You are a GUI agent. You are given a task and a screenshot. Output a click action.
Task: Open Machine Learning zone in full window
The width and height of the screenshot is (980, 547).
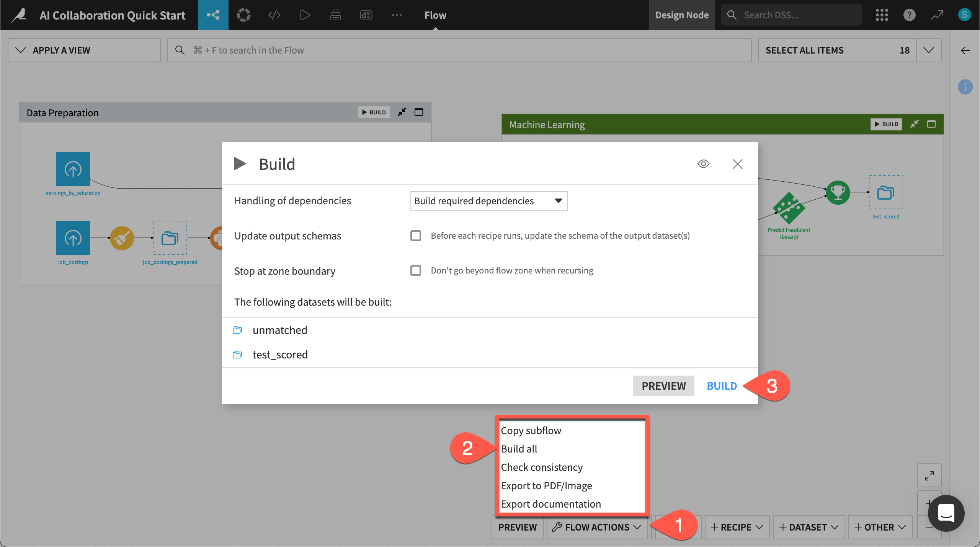pyautogui.click(x=931, y=124)
